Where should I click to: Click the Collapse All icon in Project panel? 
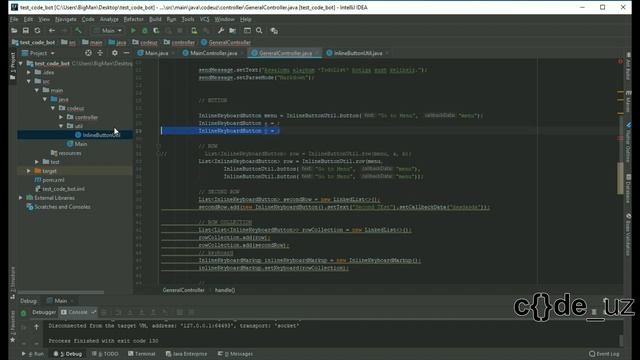tap(100, 53)
